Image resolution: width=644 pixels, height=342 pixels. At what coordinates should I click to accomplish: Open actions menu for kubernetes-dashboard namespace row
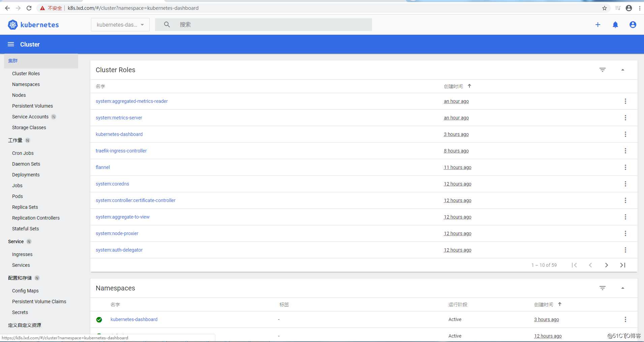click(x=625, y=319)
